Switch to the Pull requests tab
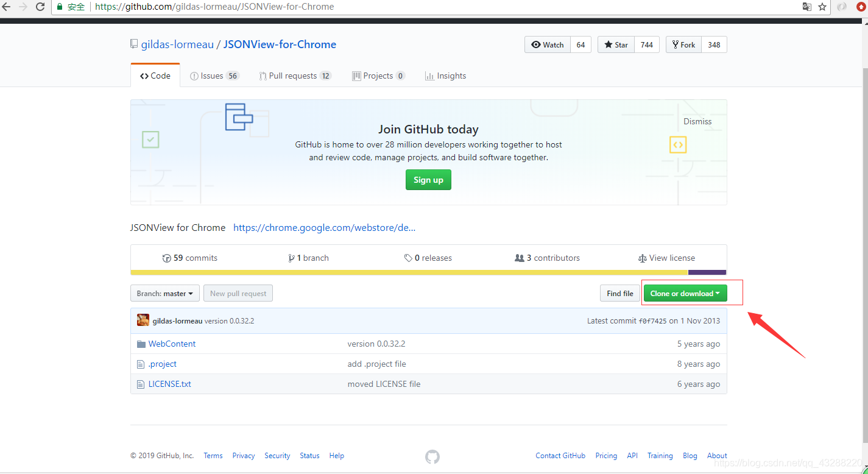The image size is (868, 474). click(295, 76)
